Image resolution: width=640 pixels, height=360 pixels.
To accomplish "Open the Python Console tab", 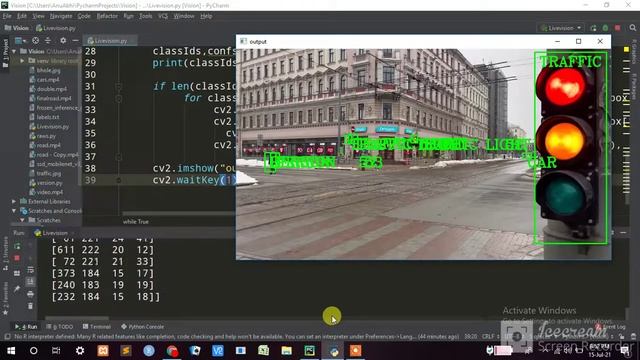I will pos(142,327).
